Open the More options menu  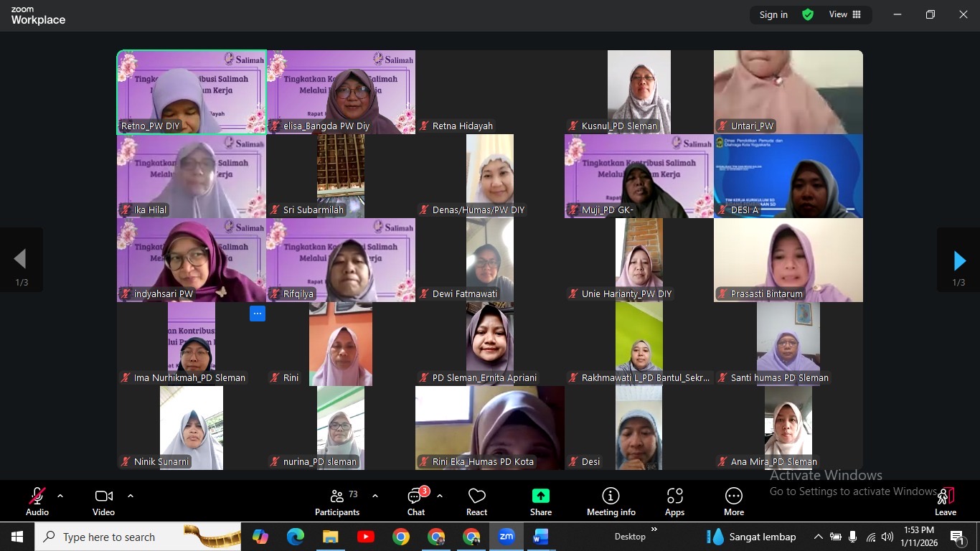[733, 501]
